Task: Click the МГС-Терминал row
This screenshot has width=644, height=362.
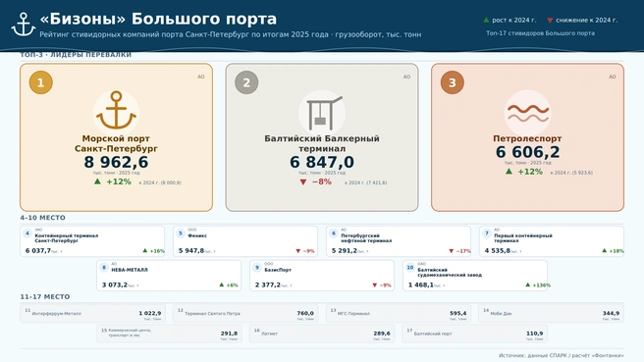Action: coord(399,314)
